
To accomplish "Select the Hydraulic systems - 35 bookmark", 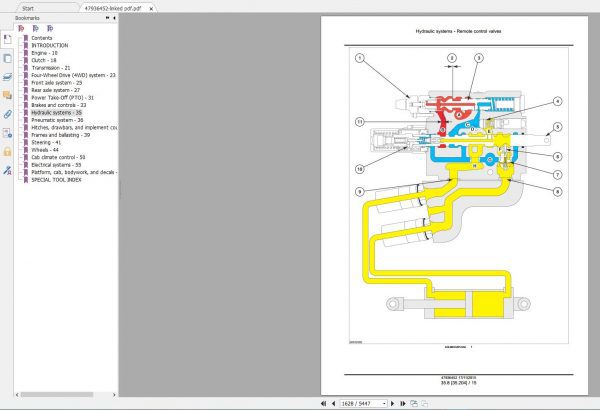I will coord(56,113).
